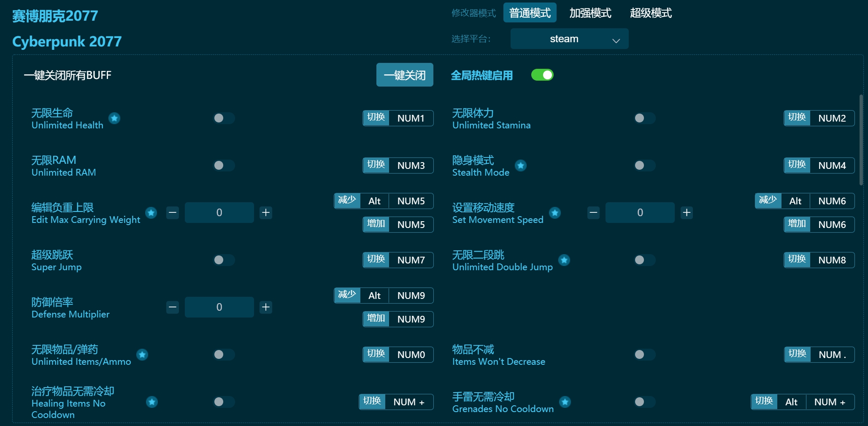868x426 pixels.
Task: Click star icon beside Grenades No Cooldown
Action: point(565,402)
